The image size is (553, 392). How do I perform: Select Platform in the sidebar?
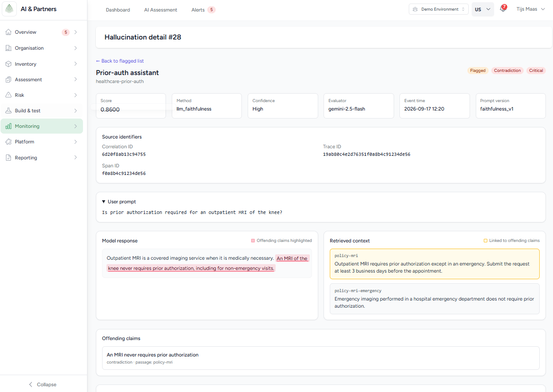click(x=42, y=142)
